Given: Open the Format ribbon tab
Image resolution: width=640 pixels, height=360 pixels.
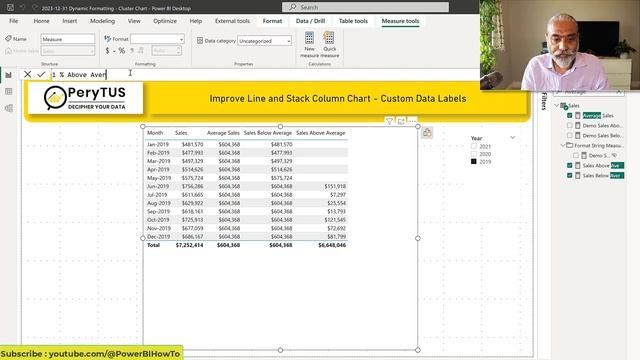Looking at the screenshot, I should click(272, 21).
